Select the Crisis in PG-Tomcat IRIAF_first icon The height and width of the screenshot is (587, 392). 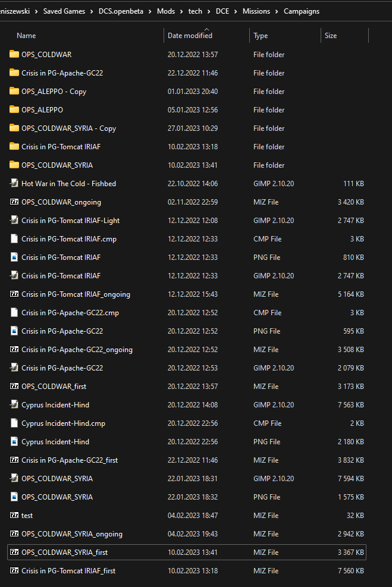(x=14, y=570)
